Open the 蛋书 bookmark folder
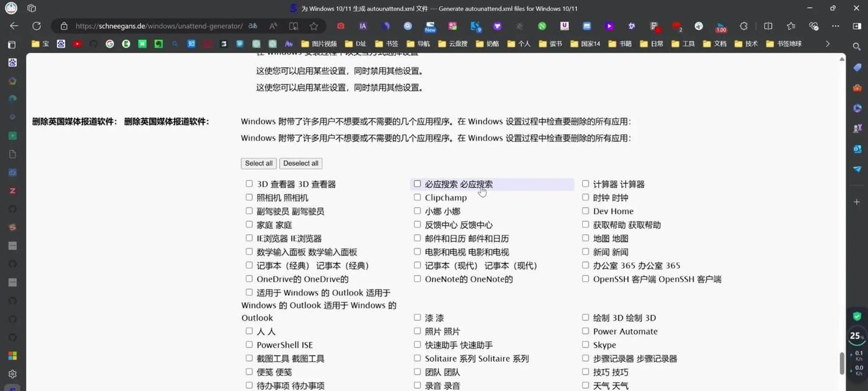This screenshot has height=391, width=868. pyautogui.click(x=550, y=44)
